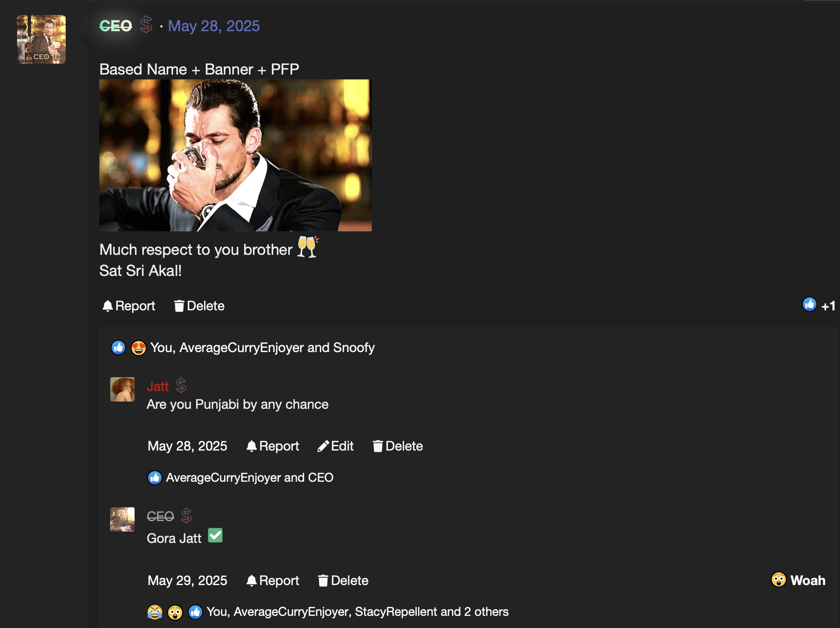This screenshot has height=628, width=840.
Task: Click the dollar badge beside CEO's name
Action: click(146, 25)
